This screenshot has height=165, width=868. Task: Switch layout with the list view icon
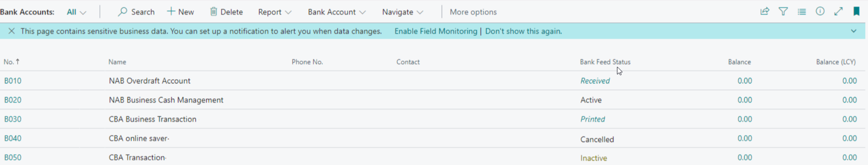pyautogui.click(x=802, y=12)
